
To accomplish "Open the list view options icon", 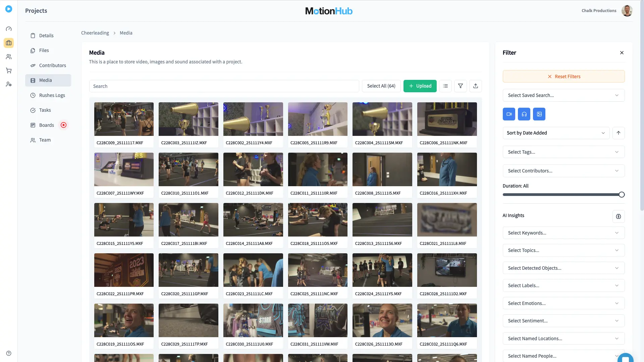I will 445,86.
